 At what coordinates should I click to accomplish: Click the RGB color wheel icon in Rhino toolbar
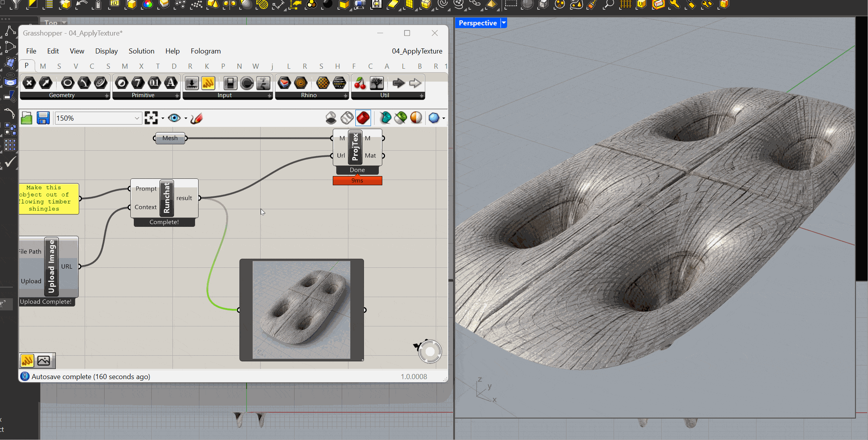click(148, 4)
